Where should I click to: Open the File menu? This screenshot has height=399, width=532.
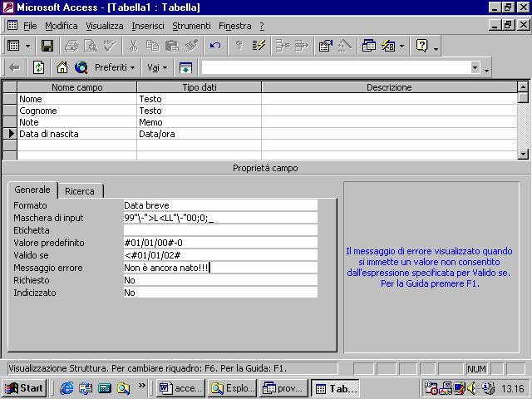pos(30,26)
